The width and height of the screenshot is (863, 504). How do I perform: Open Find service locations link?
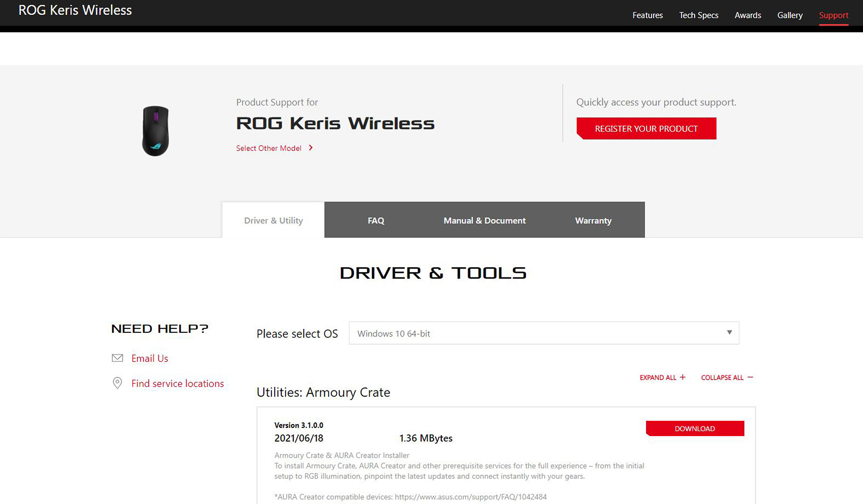[x=177, y=383]
